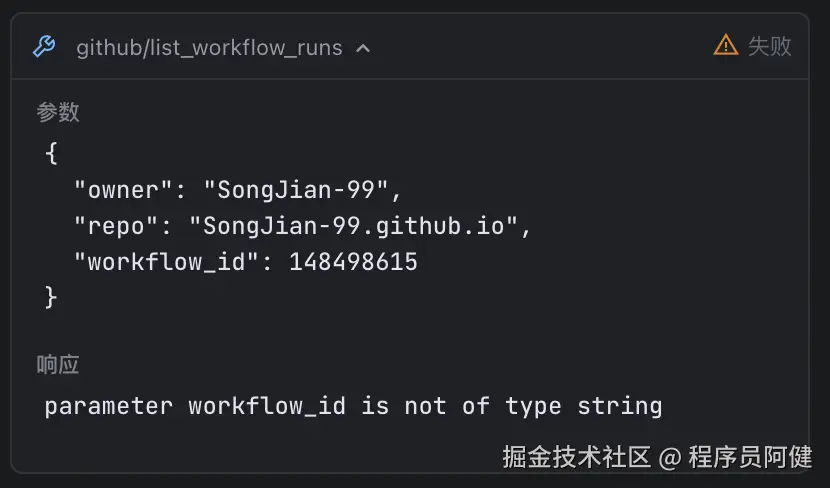Collapse the github/list_workflow_runs details chevron
The image size is (830, 488).
[363, 48]
